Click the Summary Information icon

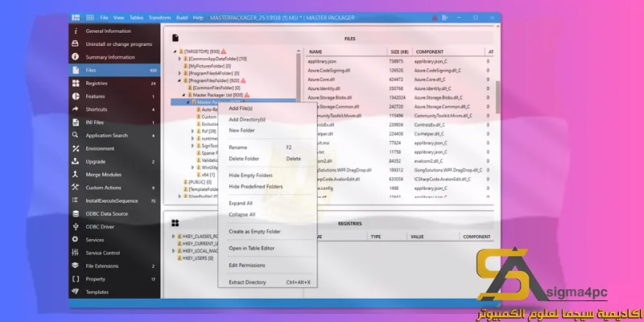click(x=75, y=56)
